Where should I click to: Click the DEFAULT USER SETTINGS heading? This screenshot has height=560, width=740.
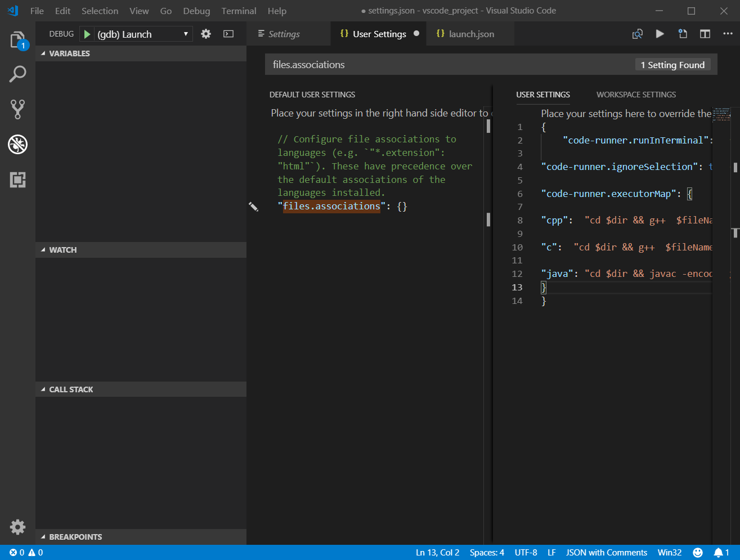pos(312,95)
